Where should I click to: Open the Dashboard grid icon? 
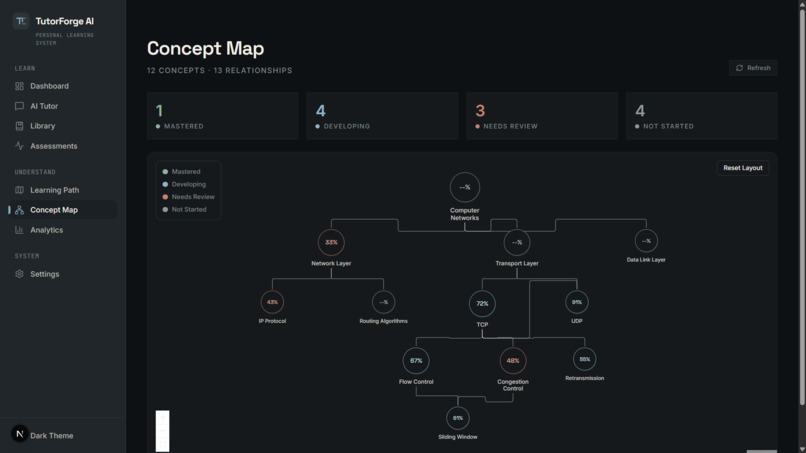tap(19, 86)
